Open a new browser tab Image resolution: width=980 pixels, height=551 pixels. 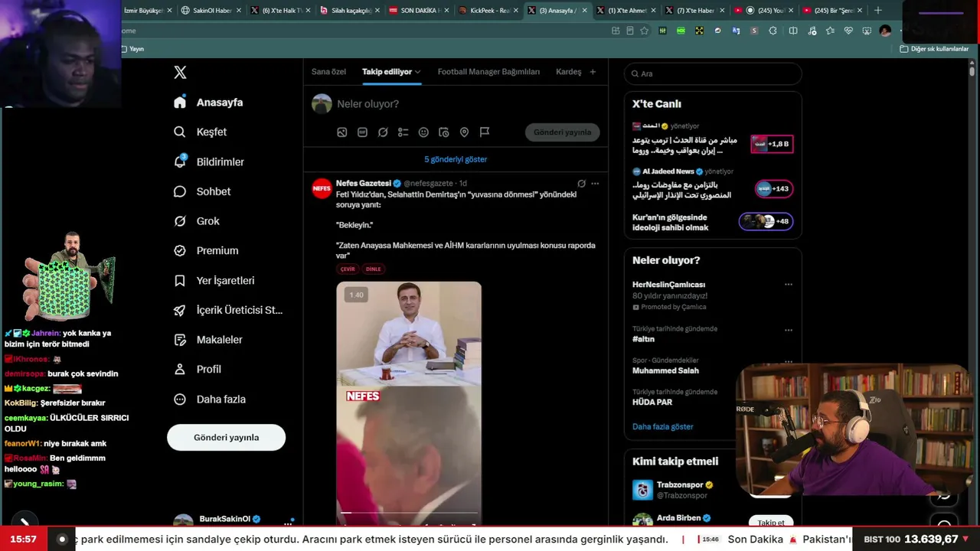click(877, 10)
